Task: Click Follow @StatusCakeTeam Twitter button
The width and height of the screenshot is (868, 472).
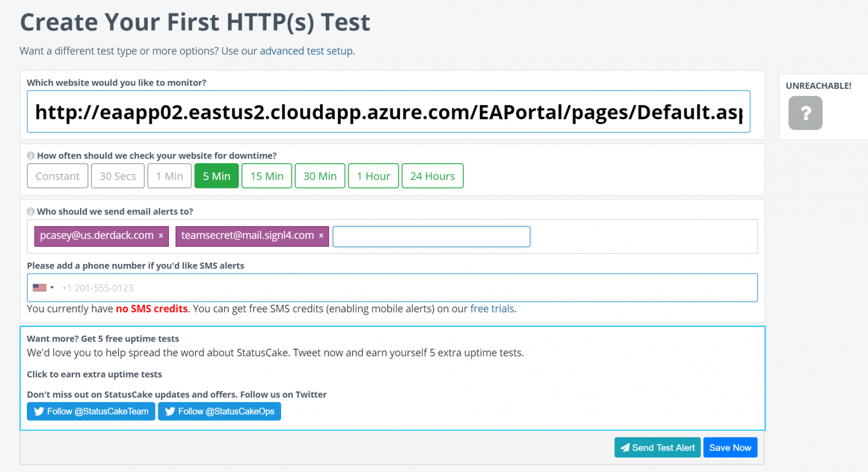Action: pos(91,412)
